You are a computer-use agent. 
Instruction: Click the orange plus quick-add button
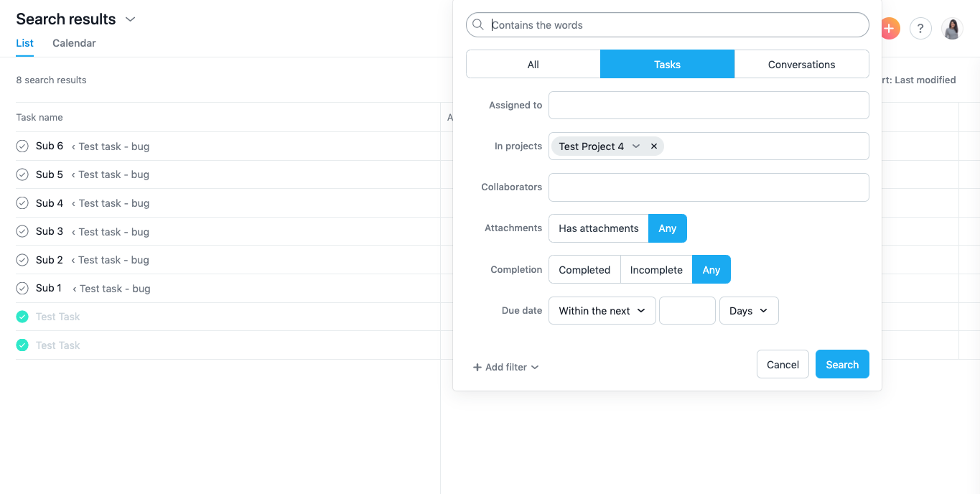890,29
